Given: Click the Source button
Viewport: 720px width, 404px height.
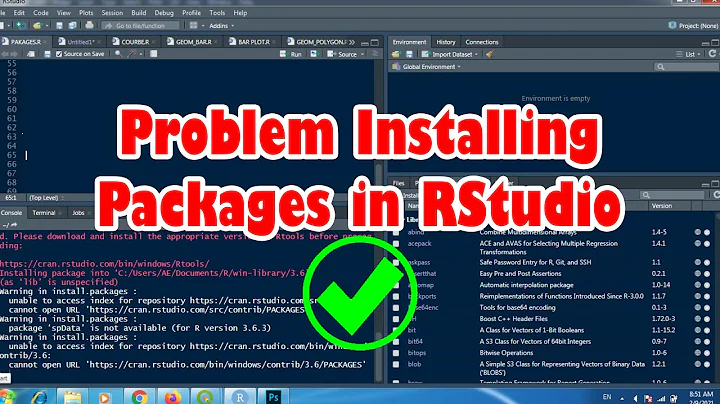Looking at the screenshot, I should pyautogui.click(x=342, y=54).
